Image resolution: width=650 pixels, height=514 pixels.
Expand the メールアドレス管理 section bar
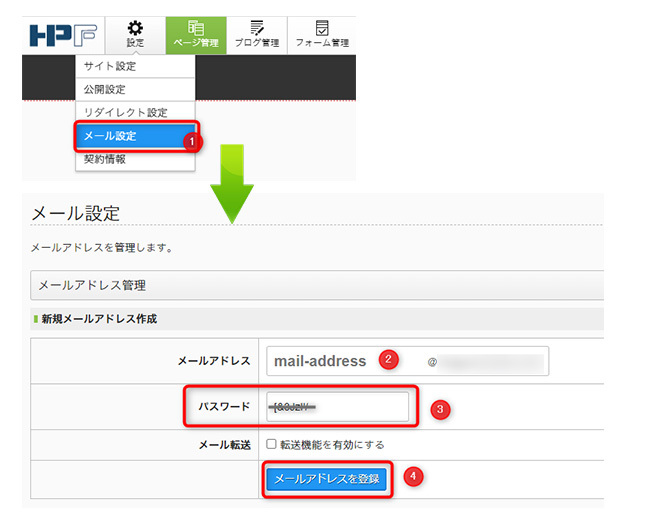click(317, 285)
